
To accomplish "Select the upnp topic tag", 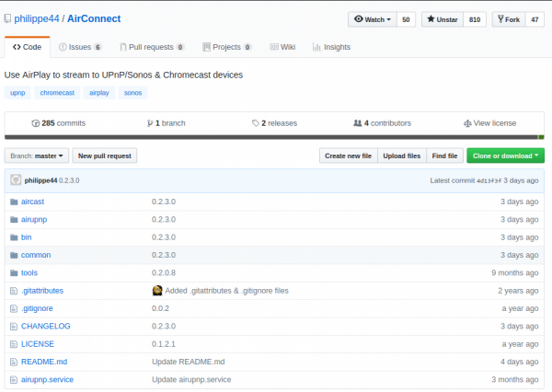I will coord(17,93).
